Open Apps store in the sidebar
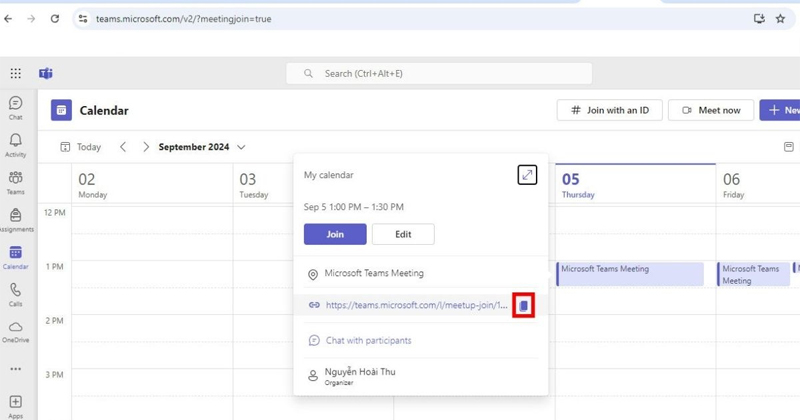 [x=15, y=407]
